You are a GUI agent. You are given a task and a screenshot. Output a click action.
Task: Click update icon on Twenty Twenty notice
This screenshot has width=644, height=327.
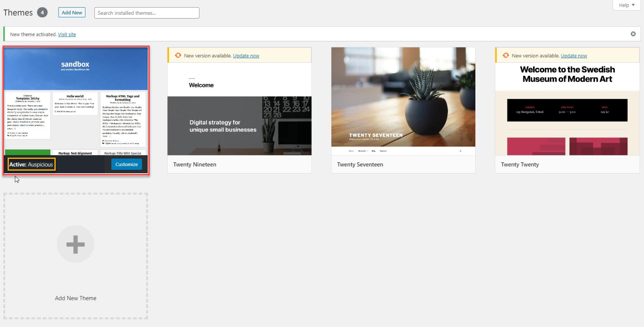coord(506,56)
